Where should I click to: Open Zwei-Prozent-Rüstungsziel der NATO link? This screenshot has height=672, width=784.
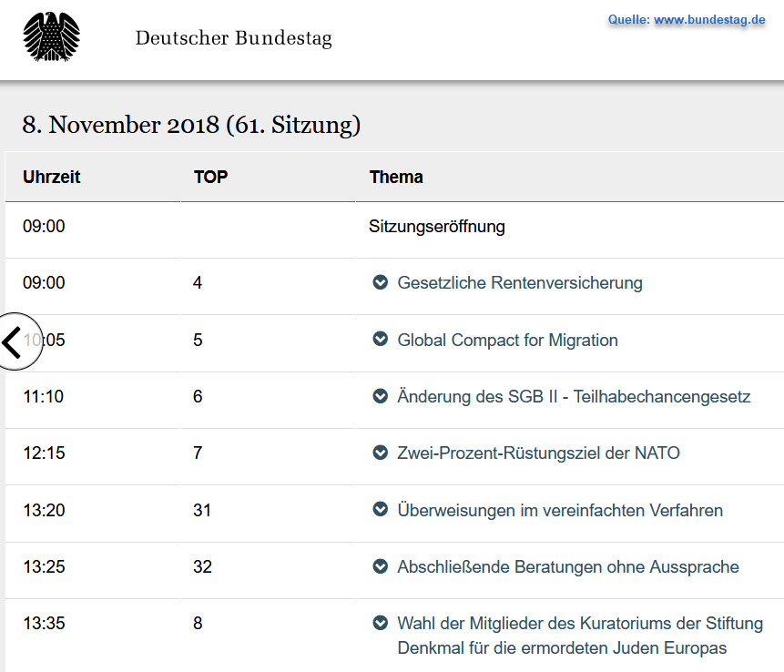click(x=538, y=453)
